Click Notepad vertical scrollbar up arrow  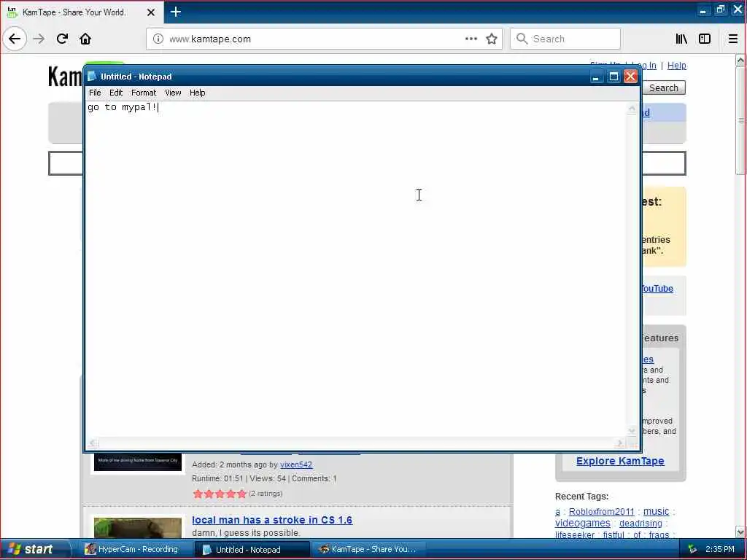pos(632,109)
